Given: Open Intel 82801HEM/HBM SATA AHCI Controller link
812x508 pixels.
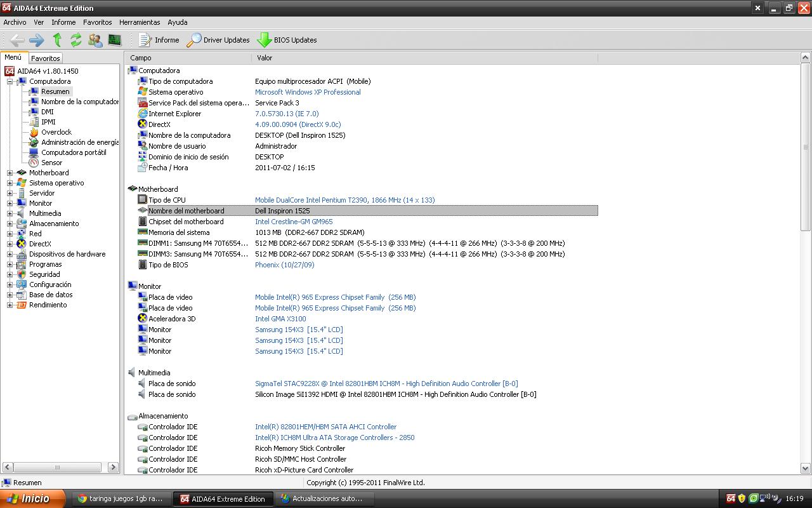Looking at the screenshot, I should click(x=326, y=427).
